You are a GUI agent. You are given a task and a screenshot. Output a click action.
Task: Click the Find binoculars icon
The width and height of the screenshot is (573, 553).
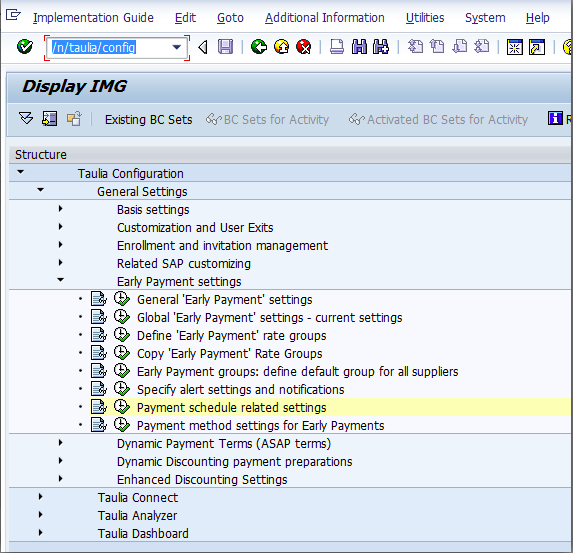[x=359, y=47]
